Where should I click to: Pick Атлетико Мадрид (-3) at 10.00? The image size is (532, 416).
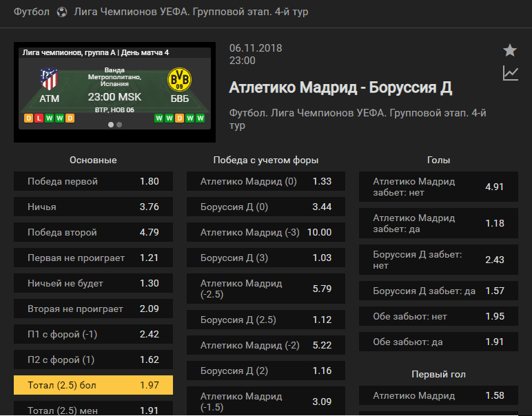point(266,232)
